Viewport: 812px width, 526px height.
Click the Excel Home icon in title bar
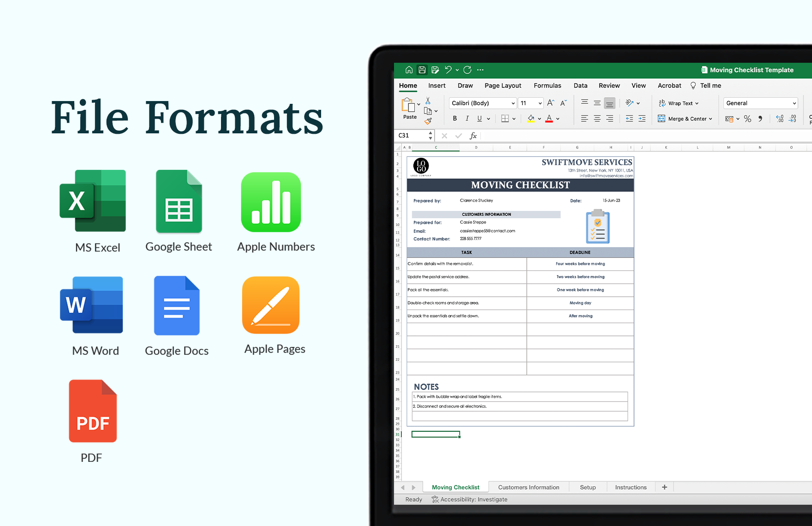(409, 70)
